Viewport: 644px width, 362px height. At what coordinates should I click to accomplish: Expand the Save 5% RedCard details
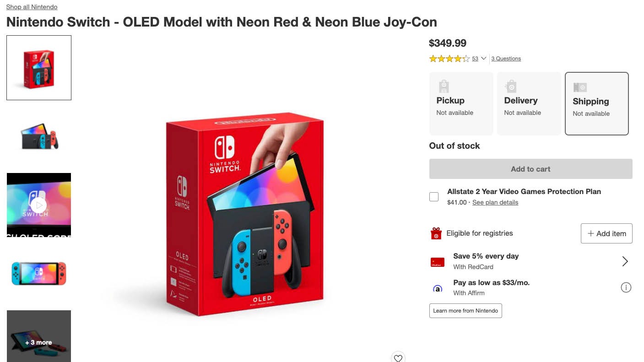(625, 261)
